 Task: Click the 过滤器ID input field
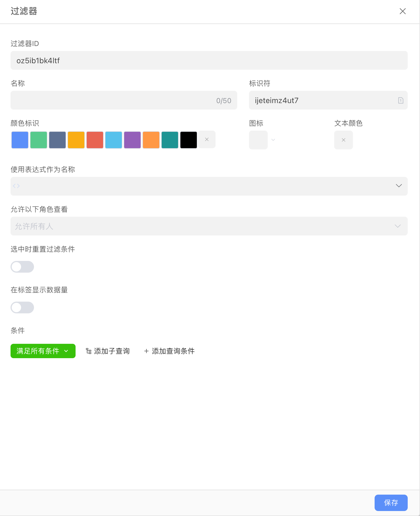(x=209, y=61)
